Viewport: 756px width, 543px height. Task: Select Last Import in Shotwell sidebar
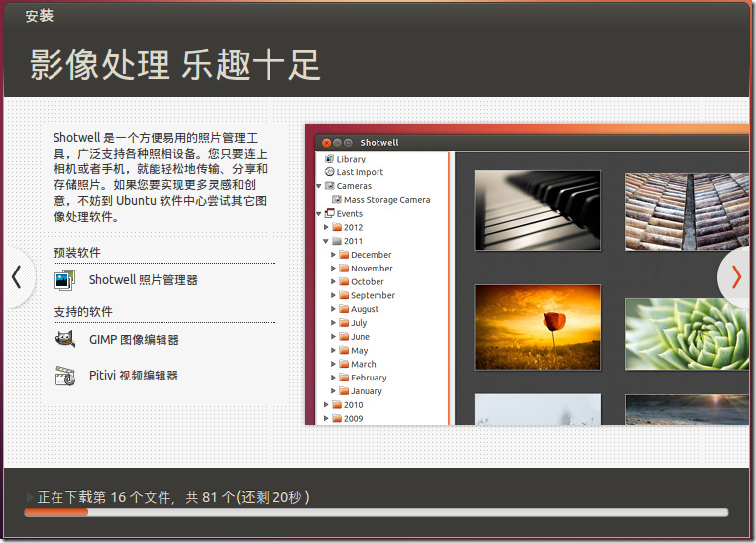360,172
